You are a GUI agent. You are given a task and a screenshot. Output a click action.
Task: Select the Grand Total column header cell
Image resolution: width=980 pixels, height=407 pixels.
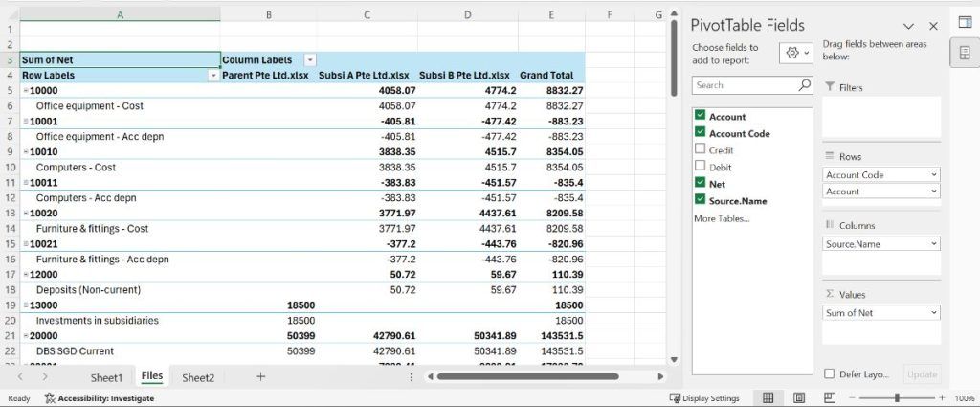pos(551,75)
